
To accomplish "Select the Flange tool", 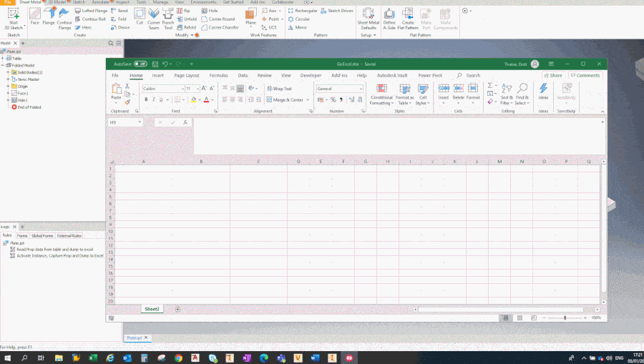I will [49, 16].
